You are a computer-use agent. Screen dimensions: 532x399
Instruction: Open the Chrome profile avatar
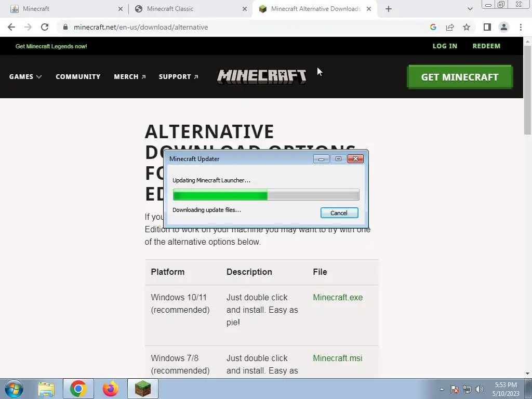[504, 27]
